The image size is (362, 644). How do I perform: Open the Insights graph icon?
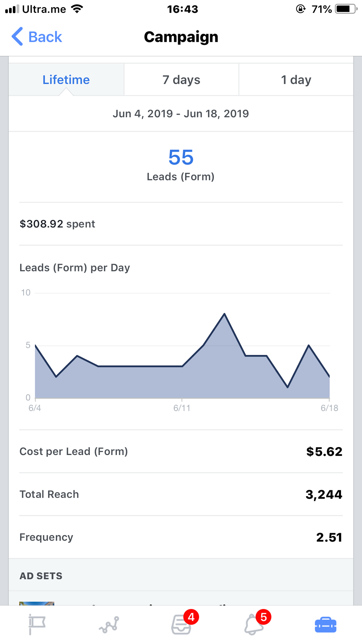[109, 625]
